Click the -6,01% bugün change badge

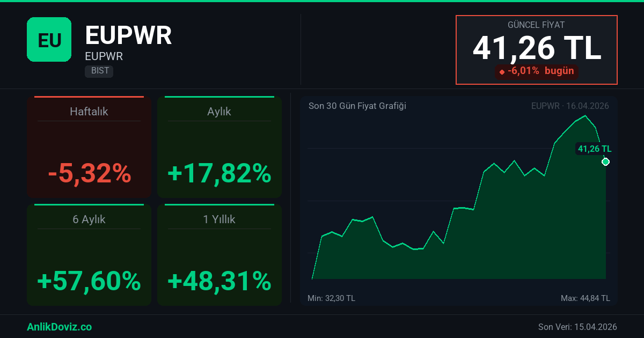pyautogui.click(x=537, y=71)
